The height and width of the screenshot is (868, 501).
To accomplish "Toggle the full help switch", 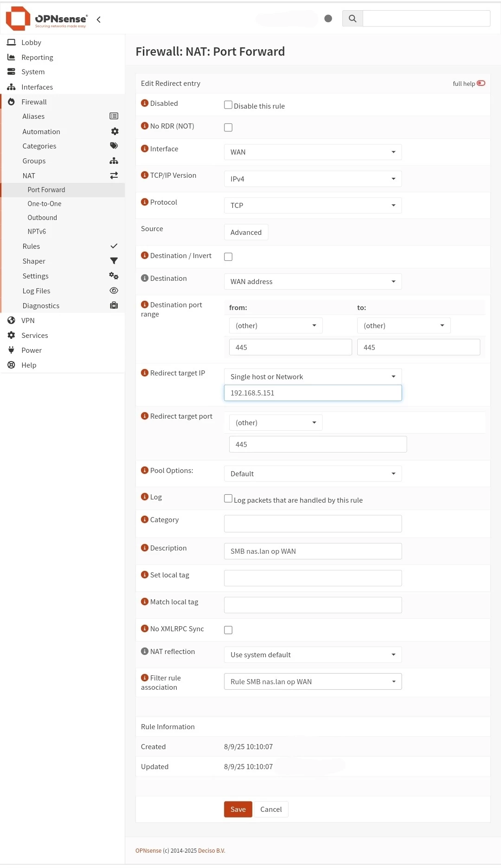I will pyautogui.click(x=481, y=83).
